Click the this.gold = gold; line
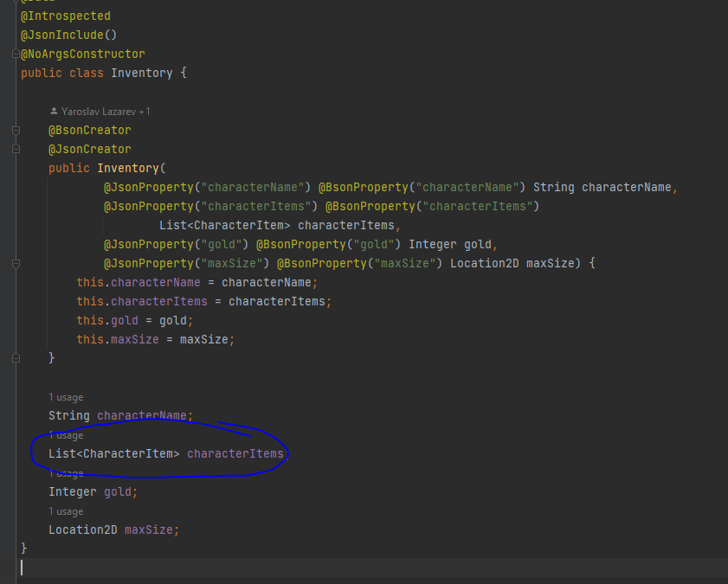The image size is (728, 584). coord(135,320)
